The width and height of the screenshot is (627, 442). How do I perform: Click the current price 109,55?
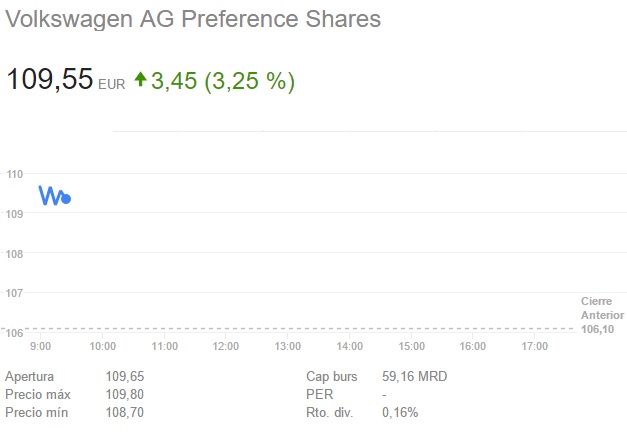(x=50, y=80)
